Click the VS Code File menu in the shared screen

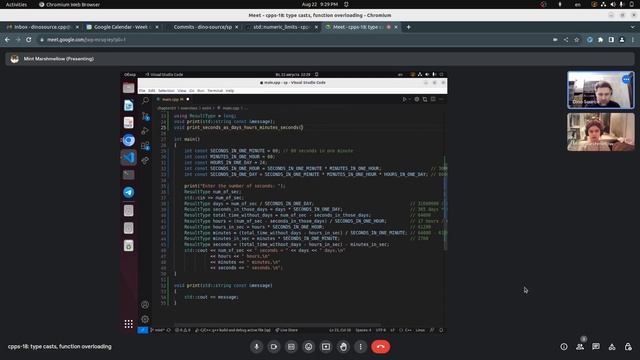coord(142,91)
